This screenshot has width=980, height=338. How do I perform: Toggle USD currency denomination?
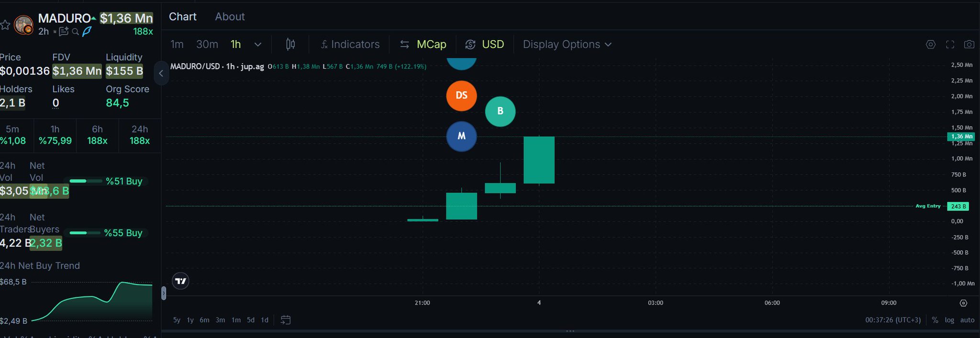click(x=485, y=44)
